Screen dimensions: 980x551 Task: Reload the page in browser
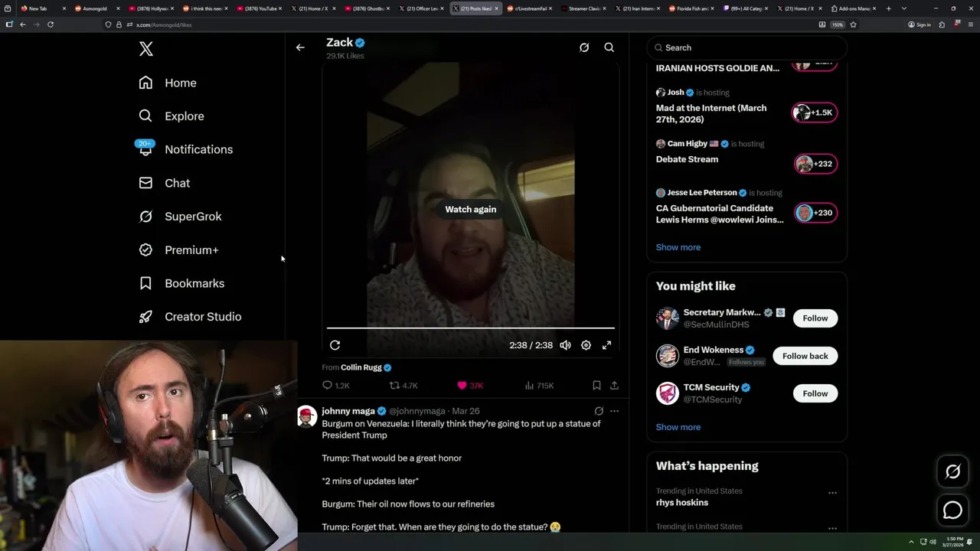(x=51, y=24)
